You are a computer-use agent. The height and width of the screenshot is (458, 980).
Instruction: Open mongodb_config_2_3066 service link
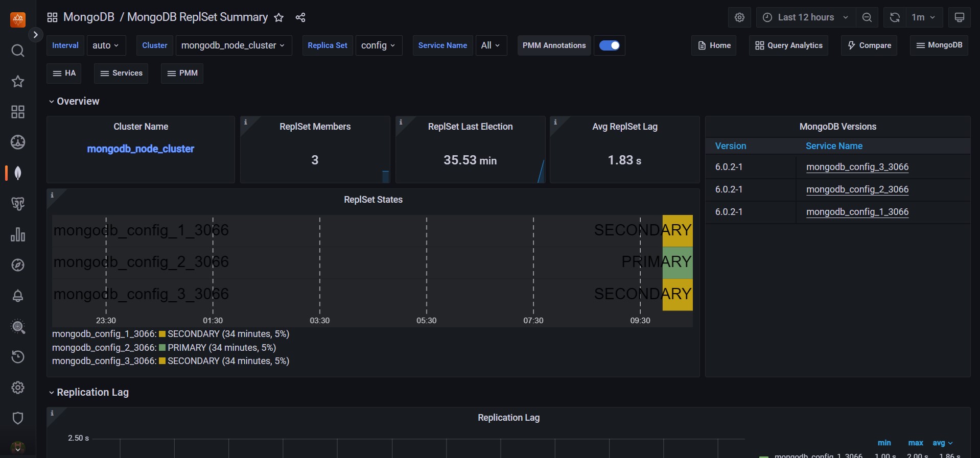pyautogui.click(x=857, y=189)
